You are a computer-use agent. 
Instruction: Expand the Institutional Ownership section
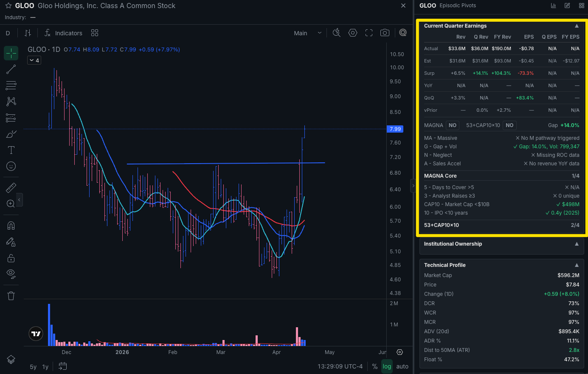point(577,244)
